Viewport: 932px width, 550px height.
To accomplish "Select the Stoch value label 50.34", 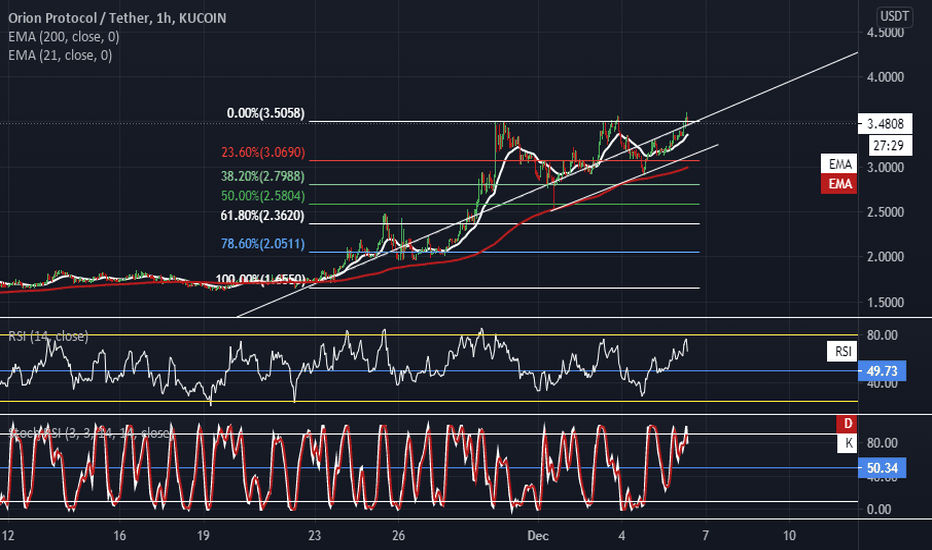I will [882, 468].
